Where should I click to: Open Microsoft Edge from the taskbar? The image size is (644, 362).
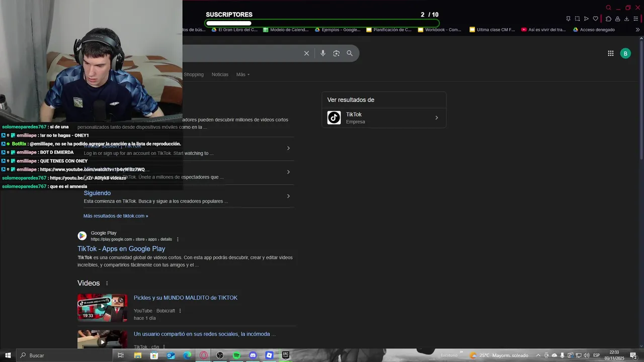[187, 355]
